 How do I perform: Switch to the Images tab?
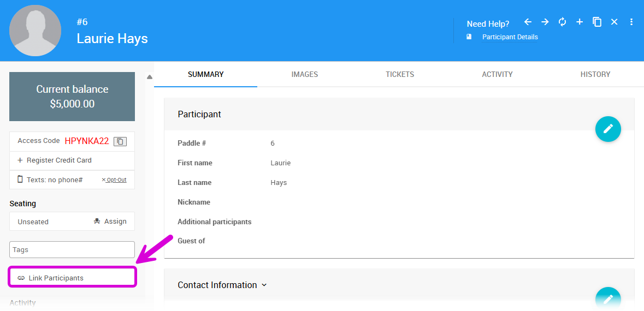point(304,74)
